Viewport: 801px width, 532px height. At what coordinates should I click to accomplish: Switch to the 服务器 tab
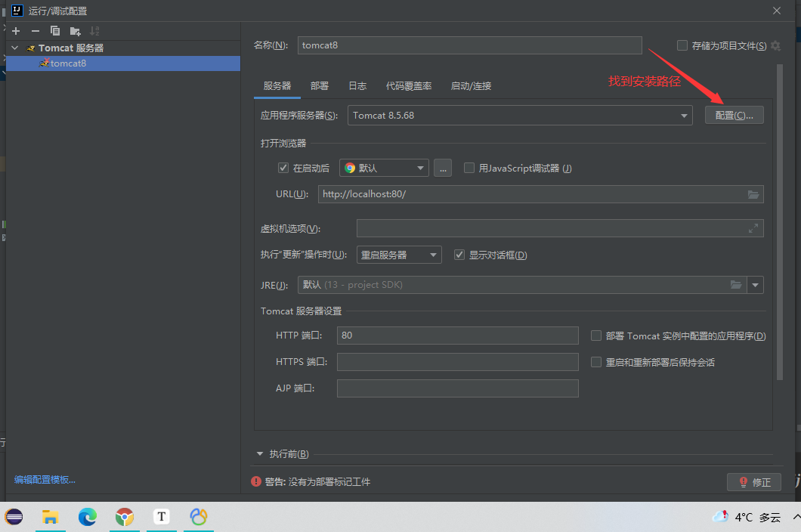click(x=277, y=86)
